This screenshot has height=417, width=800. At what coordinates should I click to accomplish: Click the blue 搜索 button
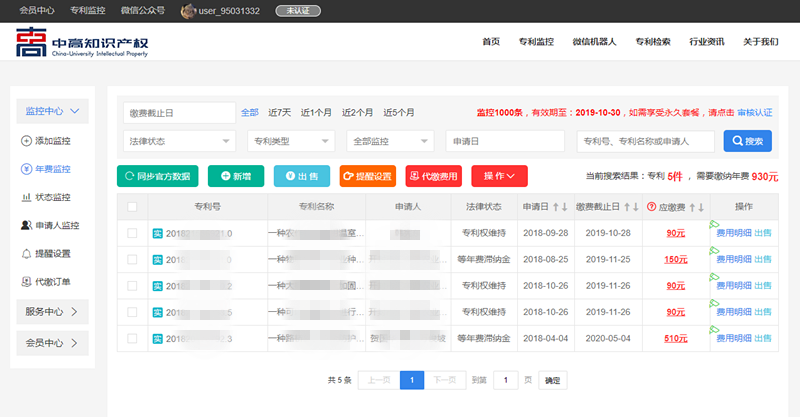tap(747, 141)
